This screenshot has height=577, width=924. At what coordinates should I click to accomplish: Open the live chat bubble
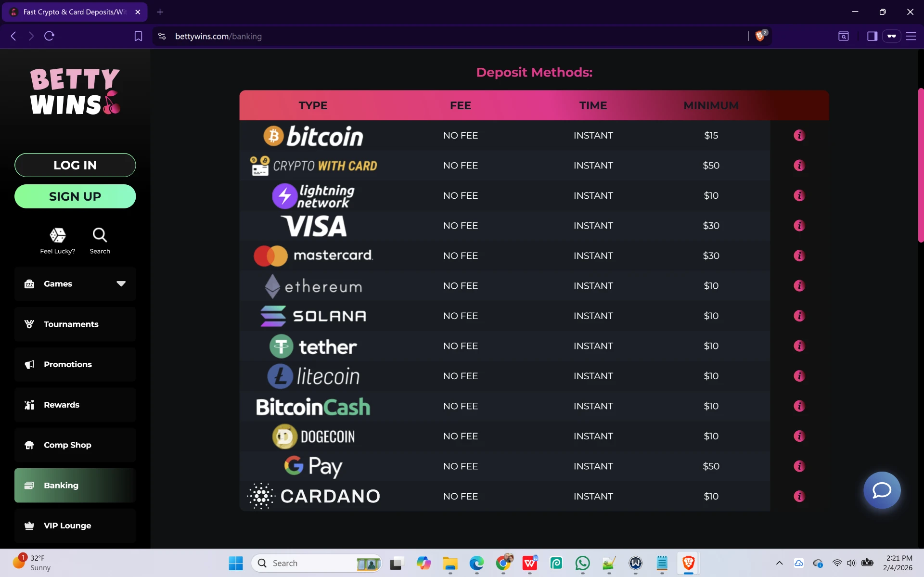click(x=882, y=490)
